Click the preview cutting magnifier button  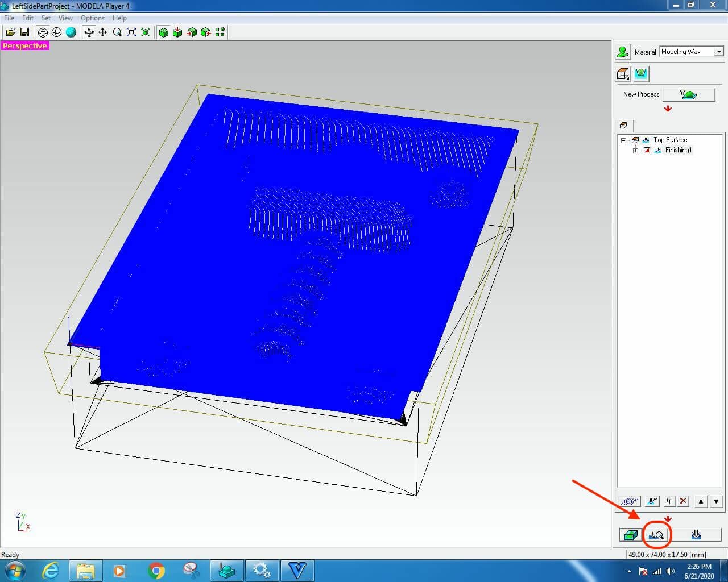click(x=656, y=535)
